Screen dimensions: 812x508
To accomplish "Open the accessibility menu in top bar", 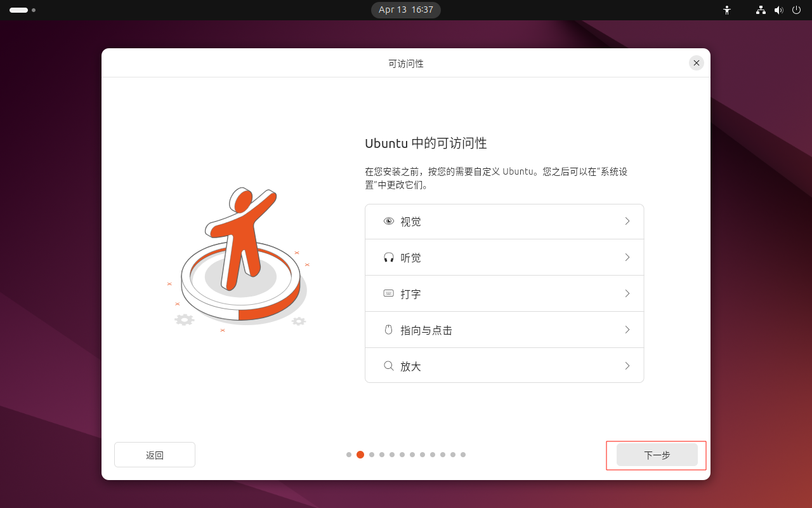I will tap(727, 10).
